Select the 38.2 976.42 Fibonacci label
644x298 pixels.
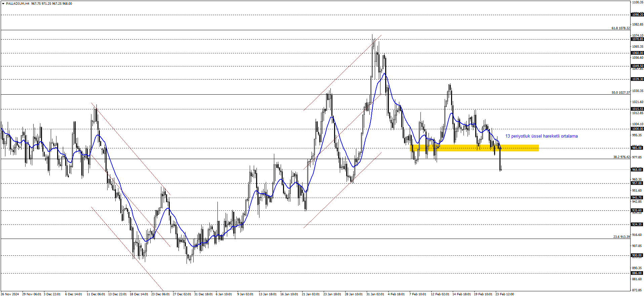pos(621,157)
